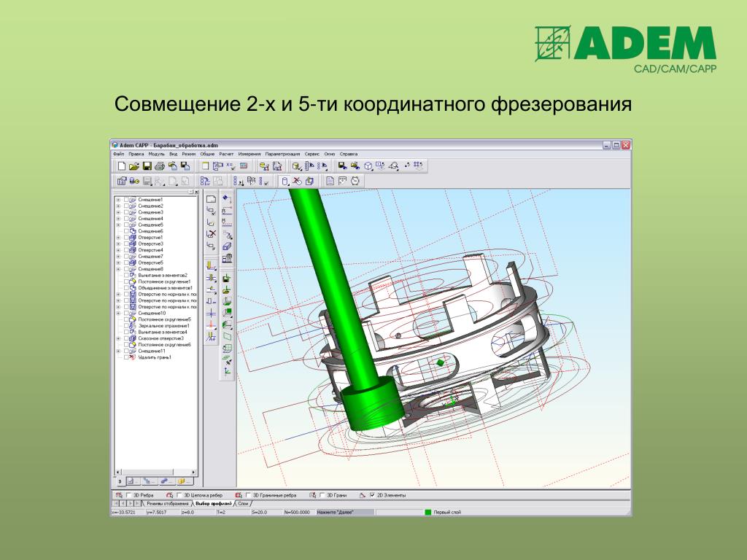Viewport: 747px width, 560px height.
Task: Open the Параметризация menu
Action: pyautogui.click(x=282, y=155)
